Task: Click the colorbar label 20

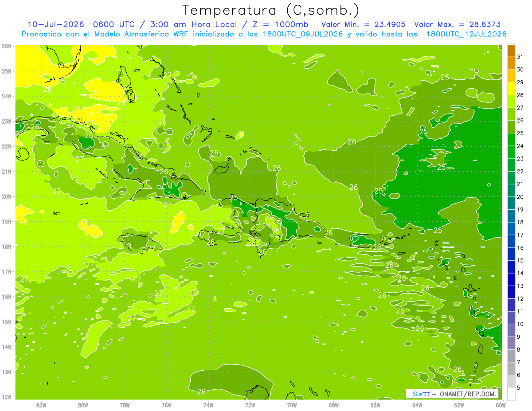Action: coord(520,197)
